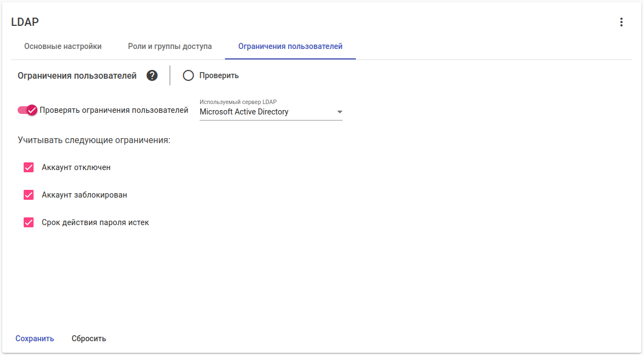Viewport: 644px width, 355px height.
Task: Uncheck the Срок действия пароля истек checkbox
Action: 29,223
